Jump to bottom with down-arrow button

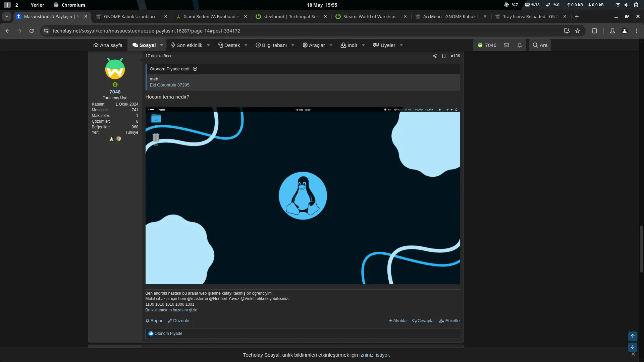click(633, 347)
